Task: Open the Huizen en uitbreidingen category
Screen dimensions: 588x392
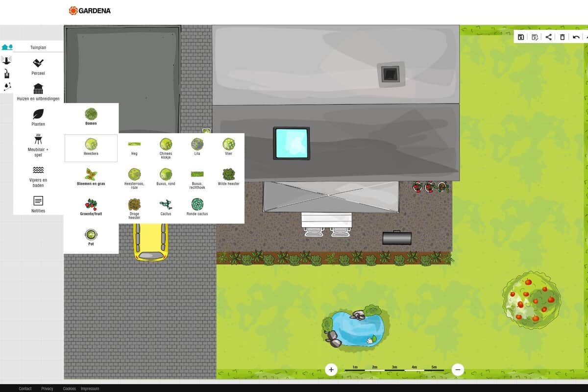Action: click(x=38, y=93)
